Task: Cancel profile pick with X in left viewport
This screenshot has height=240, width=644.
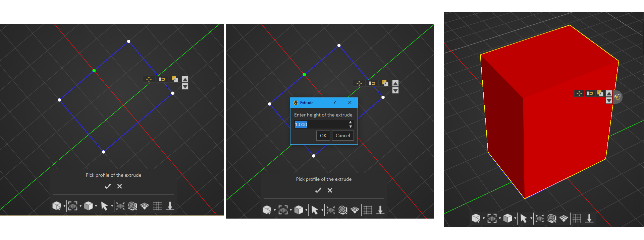Action: 120,186
